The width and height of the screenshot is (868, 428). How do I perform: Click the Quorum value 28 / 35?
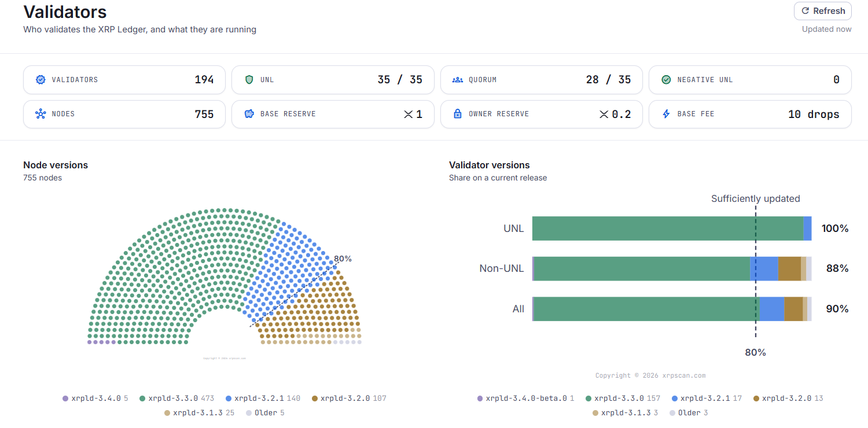pyautogui.click(x=608, y=80)
